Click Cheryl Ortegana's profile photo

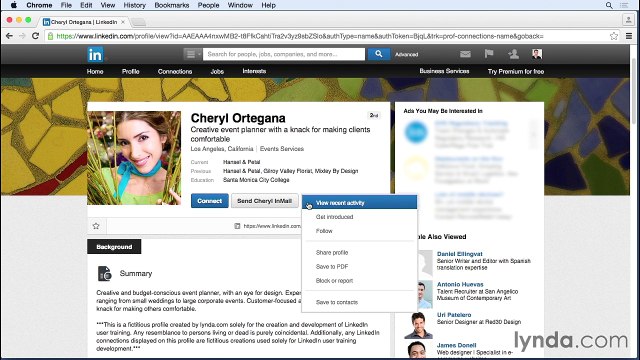point(134,158)
